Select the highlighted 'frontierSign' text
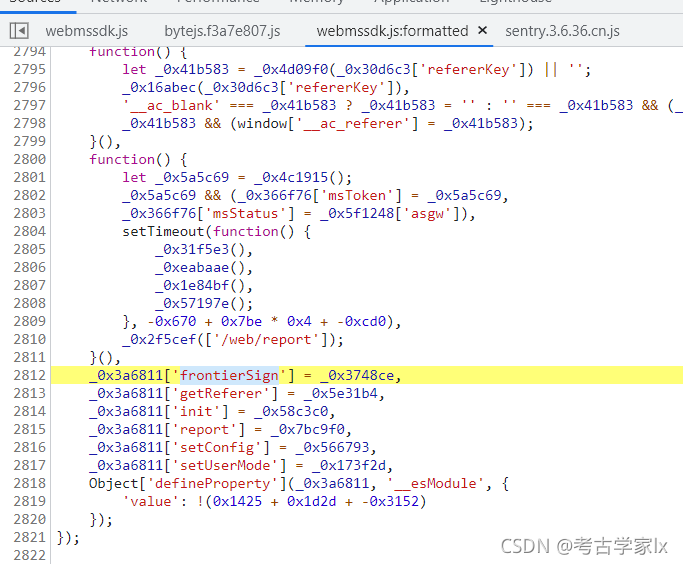This screenshot has width=683, height=564. coord(229,375)
